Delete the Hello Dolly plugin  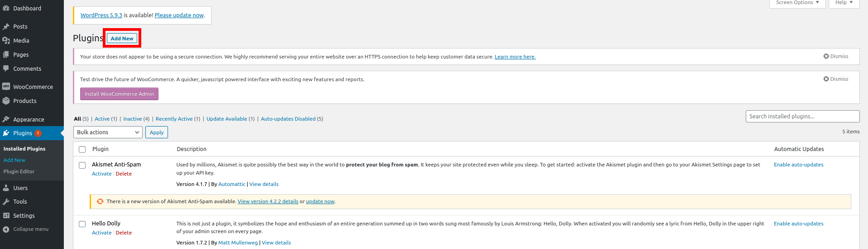click(x=124, y=233)
